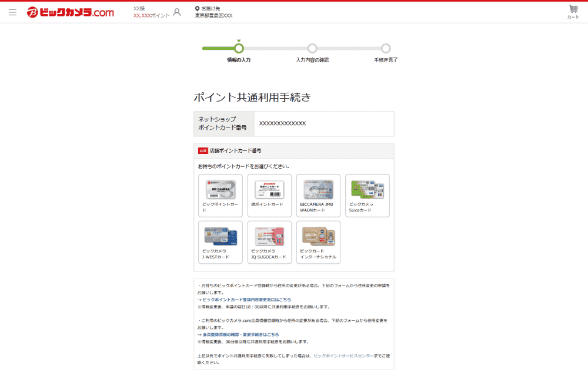Click the カート label under cart icon

[x=572, y=18]
